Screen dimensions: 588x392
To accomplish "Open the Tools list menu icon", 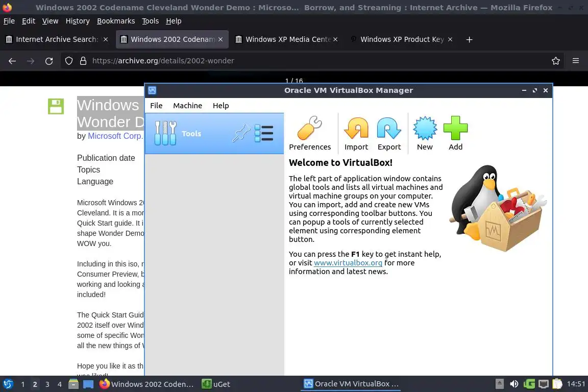I will coord(263,133).
